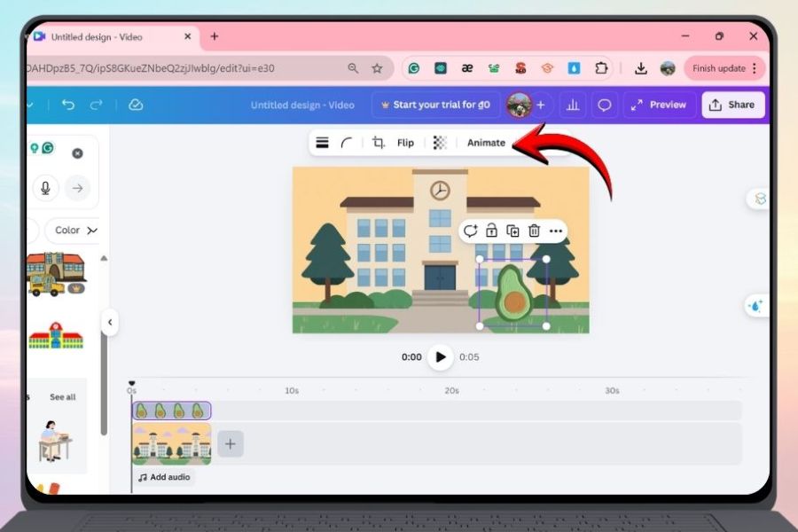Toggle the microphone voice input button
Screen dimensions: 798x532
point(45,188)
